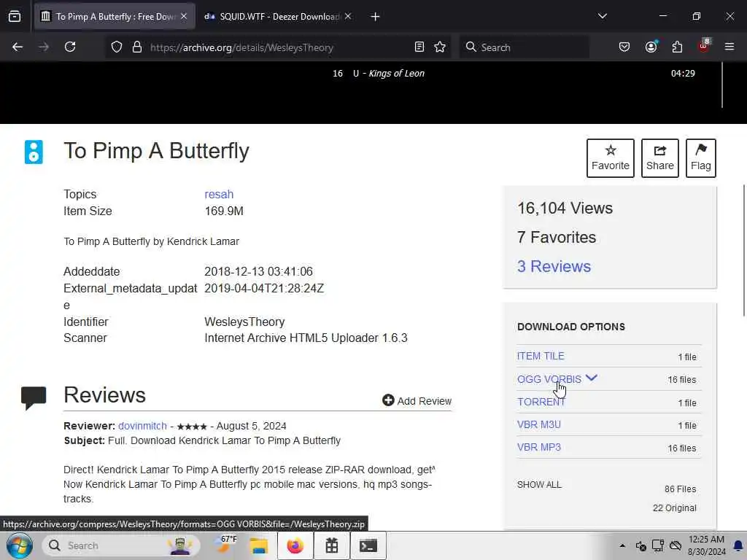Click the network tray icon
The image size is (747, 560).
[x=658, y=545]
